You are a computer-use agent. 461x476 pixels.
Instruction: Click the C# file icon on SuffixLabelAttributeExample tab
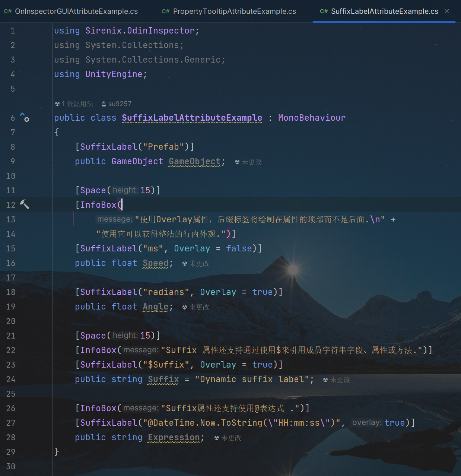[x=324, y=12]
